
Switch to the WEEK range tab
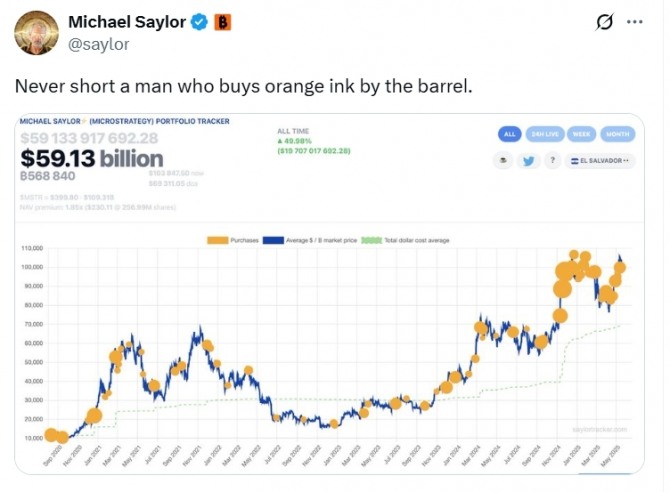(581, 134)
